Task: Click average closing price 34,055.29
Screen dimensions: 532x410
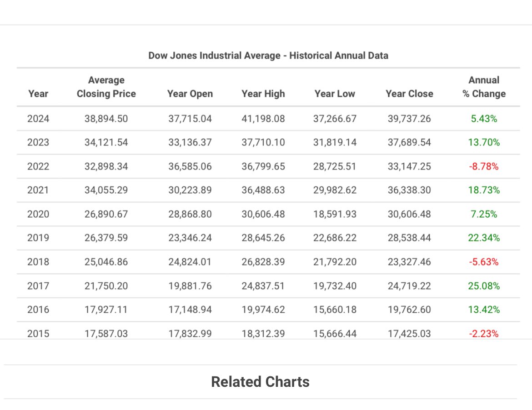Action: (x=106, y=190)
